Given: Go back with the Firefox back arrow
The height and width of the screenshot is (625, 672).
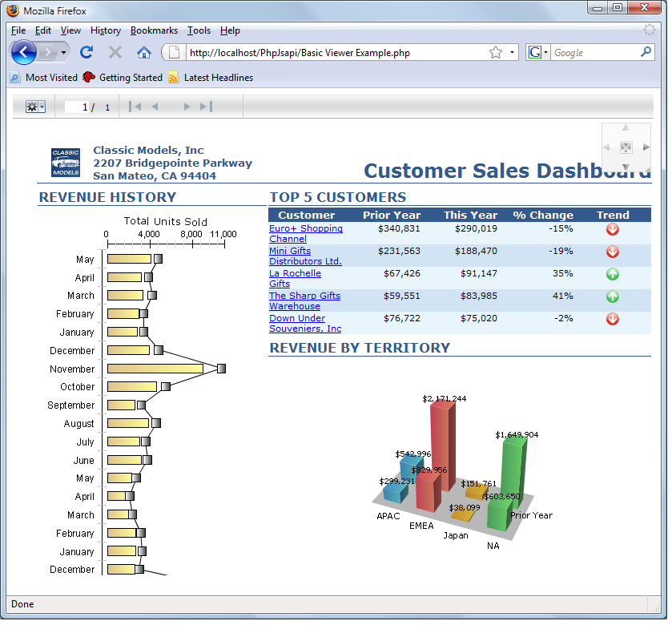Looking at the screenshot, I should point(24,52).
